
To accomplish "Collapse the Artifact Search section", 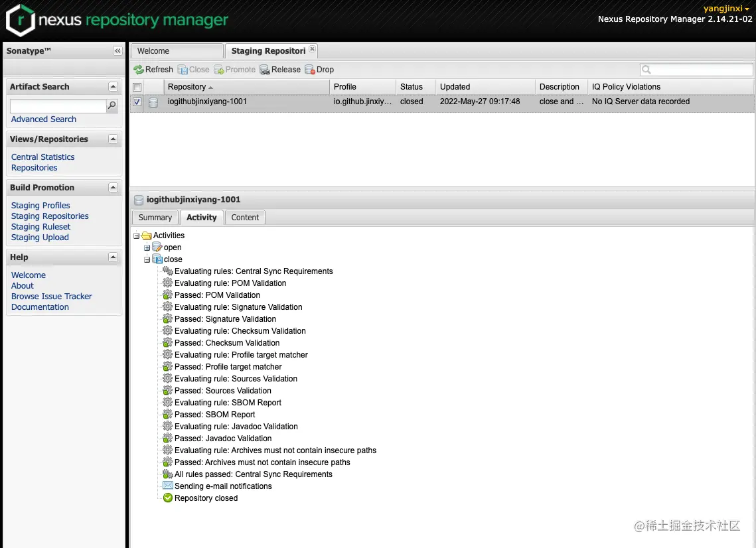I will (x=113, y=87).
